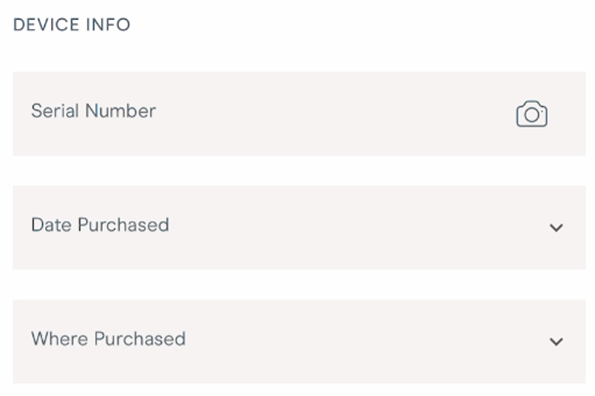Open the Where Purchased options list

coord(299,341)
